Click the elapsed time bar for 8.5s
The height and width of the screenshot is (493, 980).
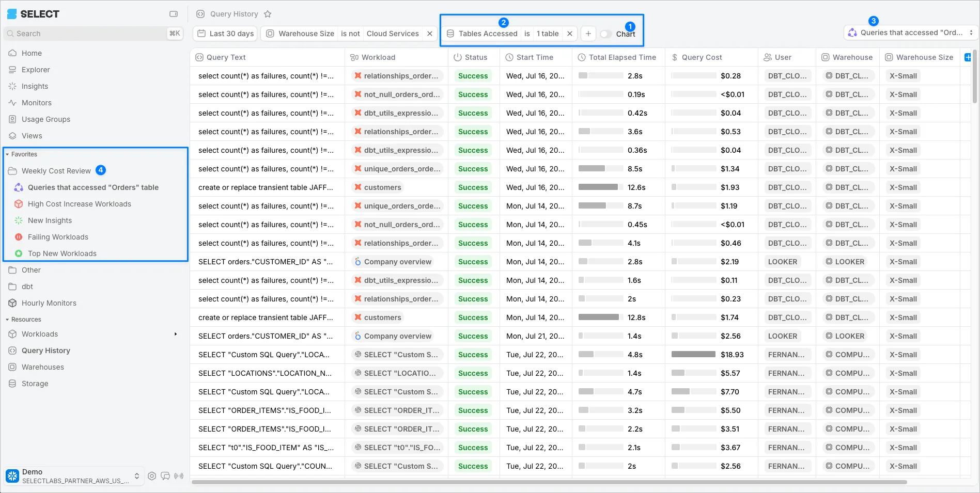click(x=600, y=169)
